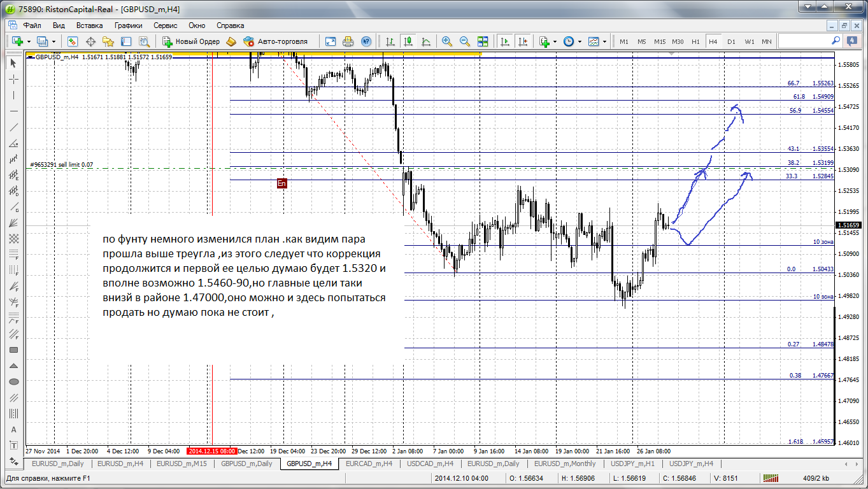Image resolution: width=868 pixels, height=489 pixels.
Task: Select the D1 timeframe button
Action: (731, 41)
